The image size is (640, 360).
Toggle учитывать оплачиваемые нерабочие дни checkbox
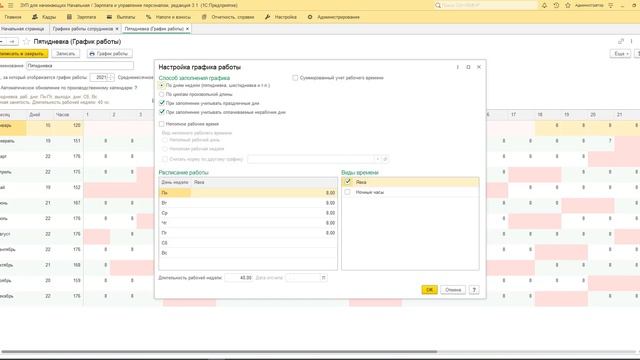tap(162, 112)
